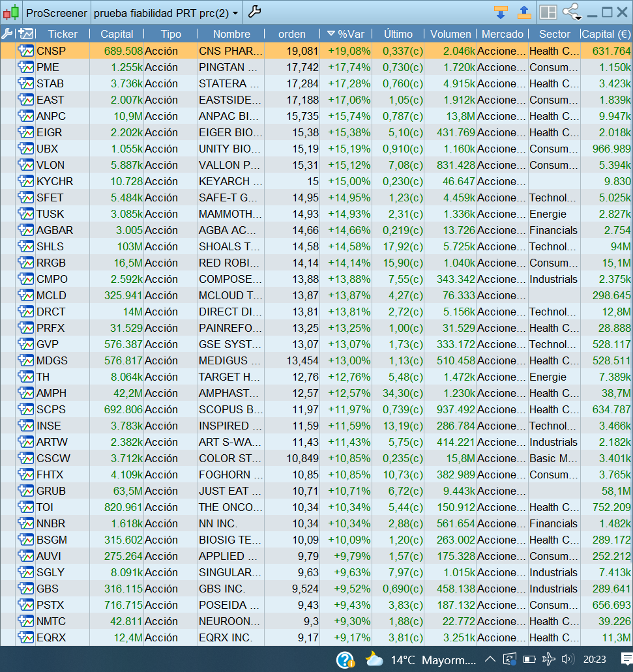Click the add chart icon in header
Image resolution: width=633 pixels, height=672 pixels.
coord(25,33)
